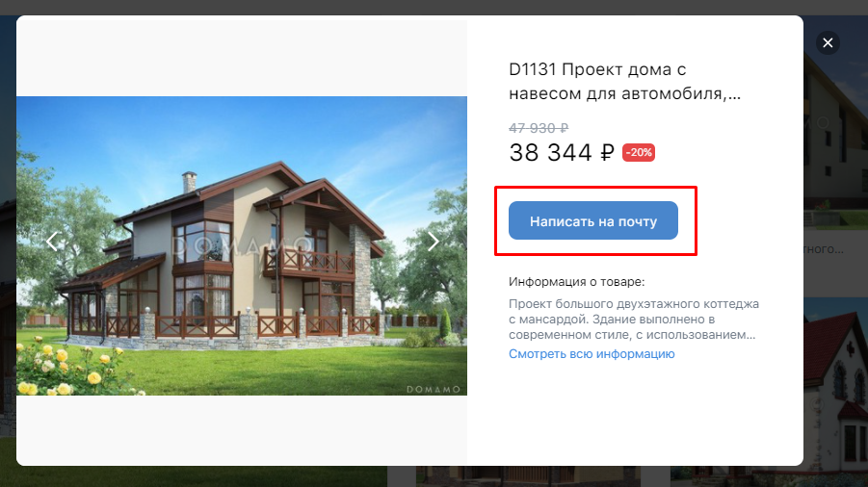Click the small DOMAMO watermark in photo corner
This screenshot has width=868, height=487.
click(433, 389)
